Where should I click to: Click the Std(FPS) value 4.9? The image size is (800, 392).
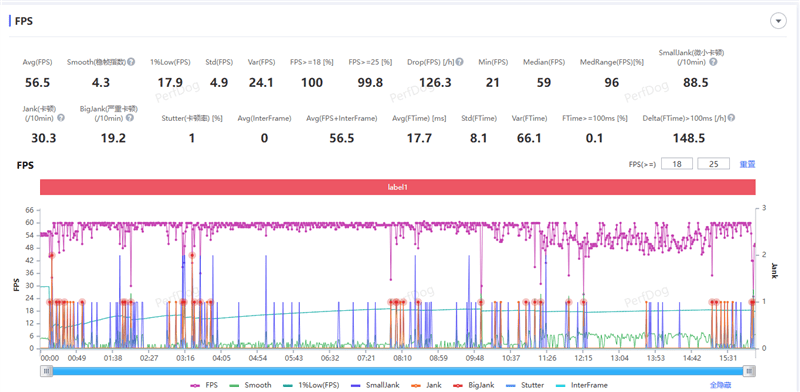coord(219,83)
